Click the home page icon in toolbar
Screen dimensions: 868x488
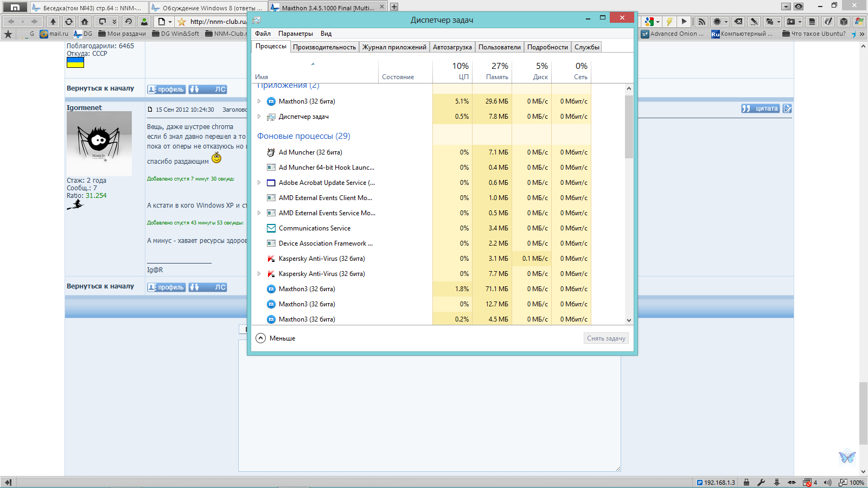pyautogui.click(x=85, y=22)
